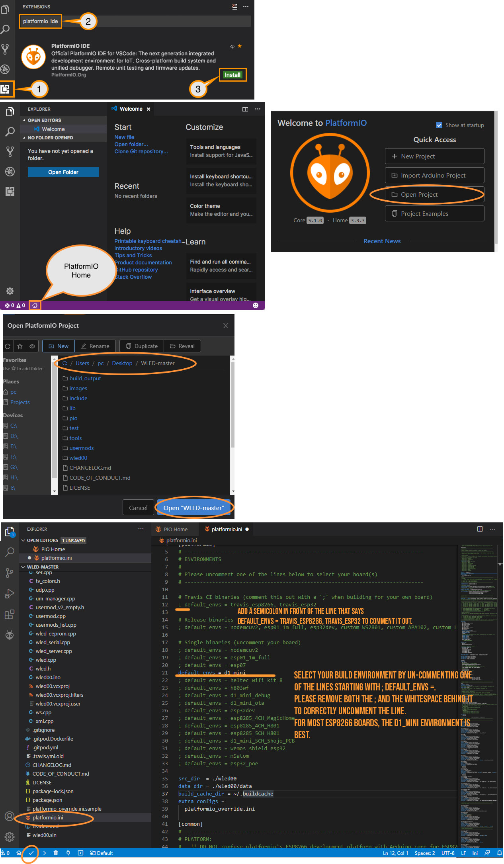The height and width of the screenshot is (864, 504).
Task: Open Debug icon in Welcome window activity bar
Action: coord(10,172)
